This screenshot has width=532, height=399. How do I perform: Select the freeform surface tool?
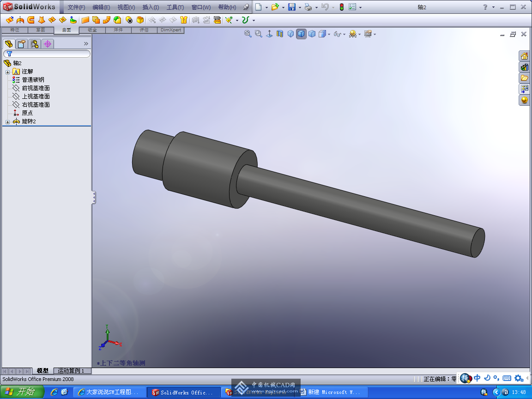tap(73, 20)
